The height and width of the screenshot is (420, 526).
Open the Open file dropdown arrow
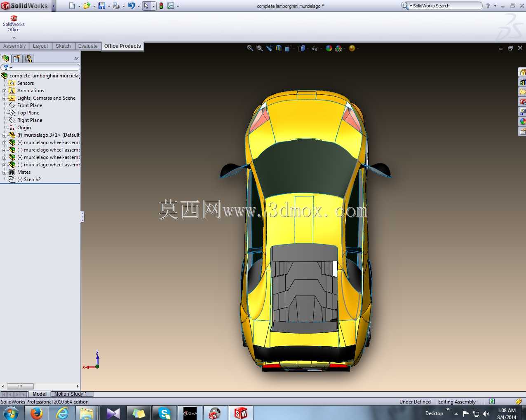pos(94,6)
